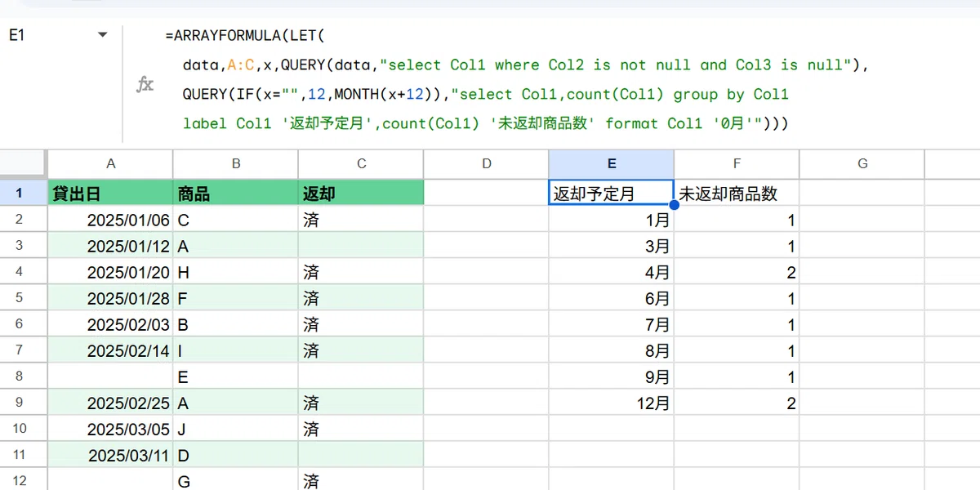Click product cell J in row 10
The image size is (980, 490).
[x=236, y=429]
